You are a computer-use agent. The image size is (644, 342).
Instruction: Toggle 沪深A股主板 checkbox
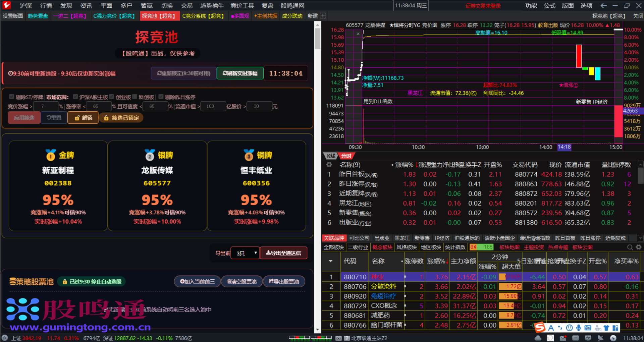[75, 97]
